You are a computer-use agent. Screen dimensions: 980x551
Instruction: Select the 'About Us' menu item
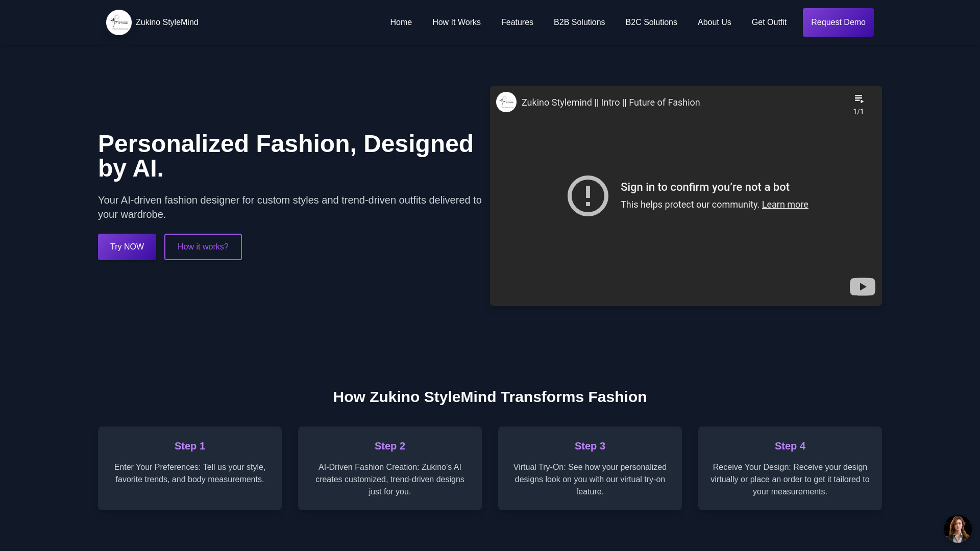[714, 22]
